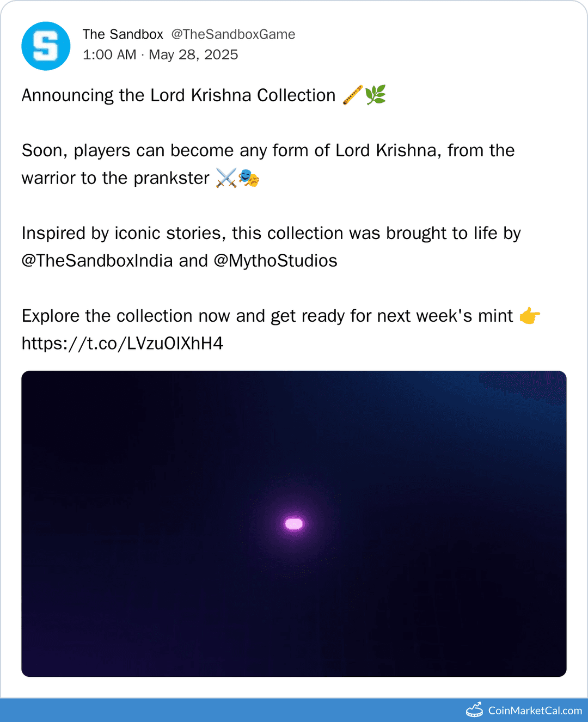Click the crossed swords emoji
Viewport: 588px width, 722px height.
[x=226, y=178]
